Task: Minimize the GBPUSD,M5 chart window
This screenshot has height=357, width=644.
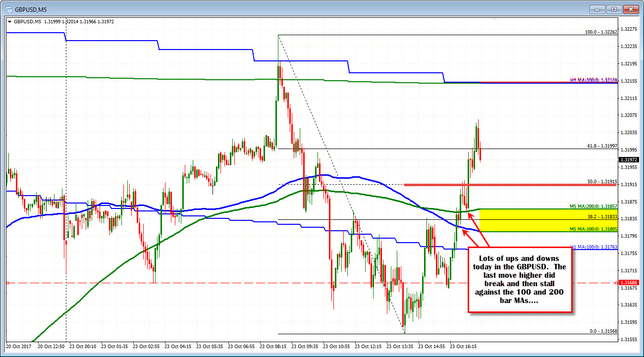Action: [x=598, y=9]
